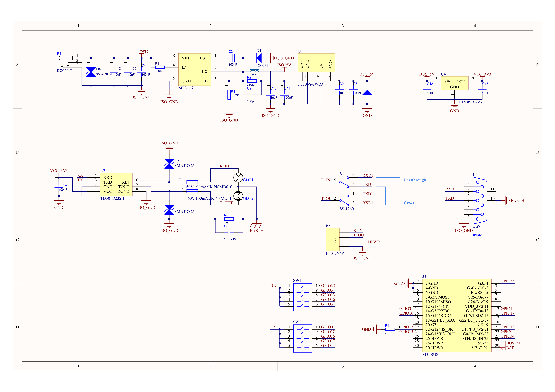Select resistor R8 1M
This screenshot has height=392, width=555.
tap(229, 219)
